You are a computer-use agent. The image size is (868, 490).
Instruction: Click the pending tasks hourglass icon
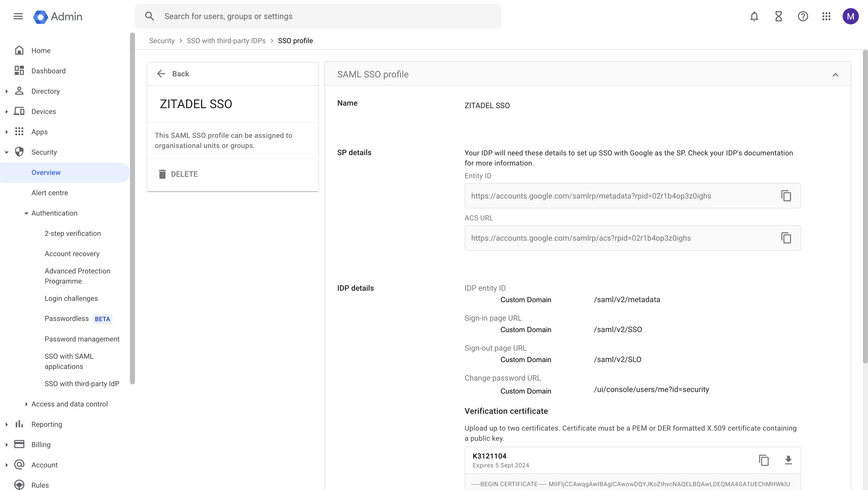(778, 16)
